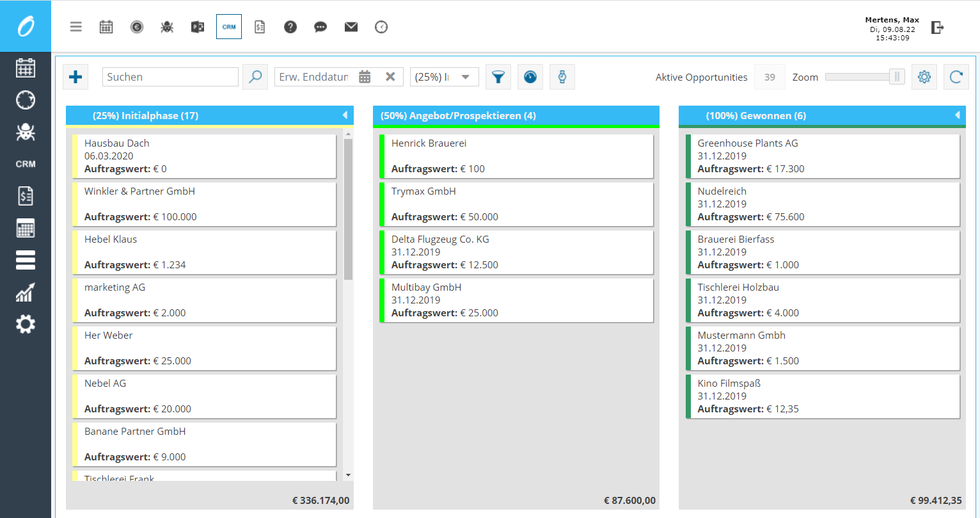Open the date picker for Erw. Enddatum
The width and height of the screenshot is (980, 518).
pos(365,76)
